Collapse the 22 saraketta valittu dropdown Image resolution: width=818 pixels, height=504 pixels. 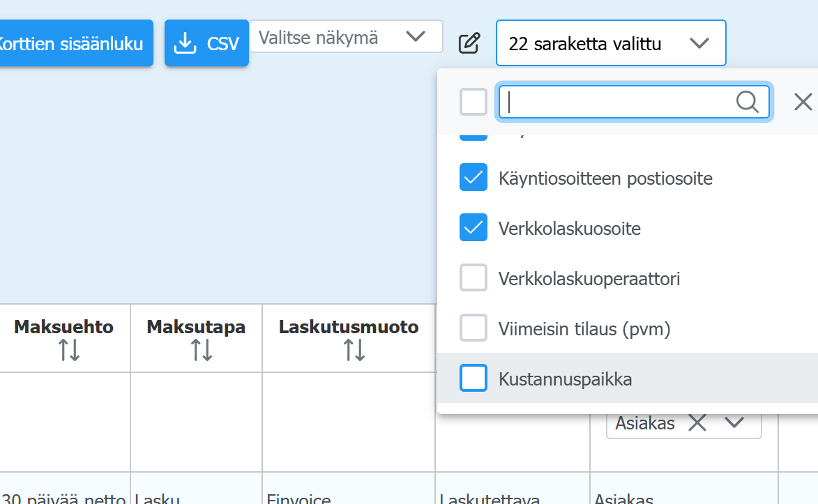[698, 43]
